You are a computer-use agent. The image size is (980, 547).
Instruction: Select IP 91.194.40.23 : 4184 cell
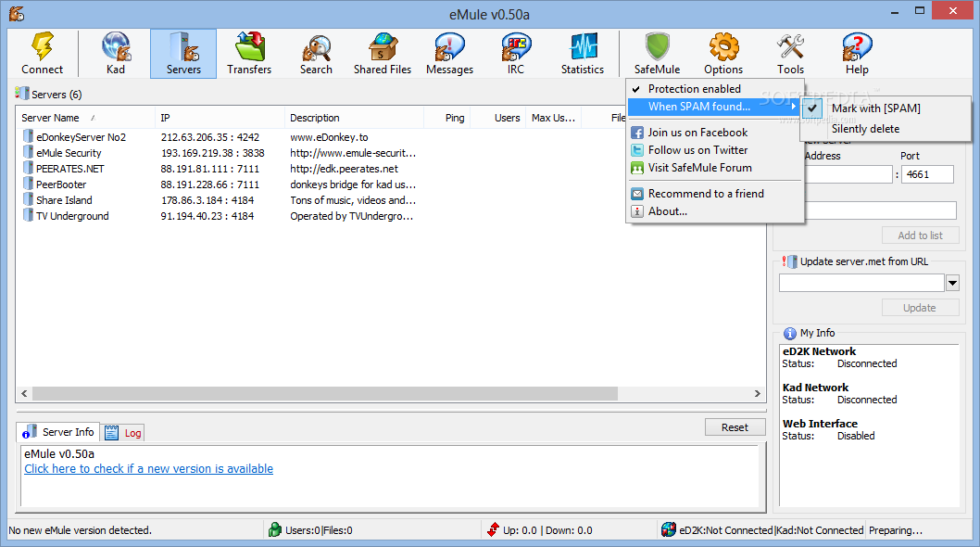pos(207,216)
